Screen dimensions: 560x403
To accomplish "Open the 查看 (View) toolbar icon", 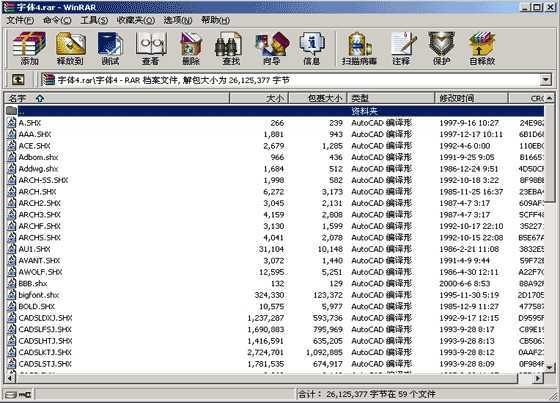I will tap(151, 49).
